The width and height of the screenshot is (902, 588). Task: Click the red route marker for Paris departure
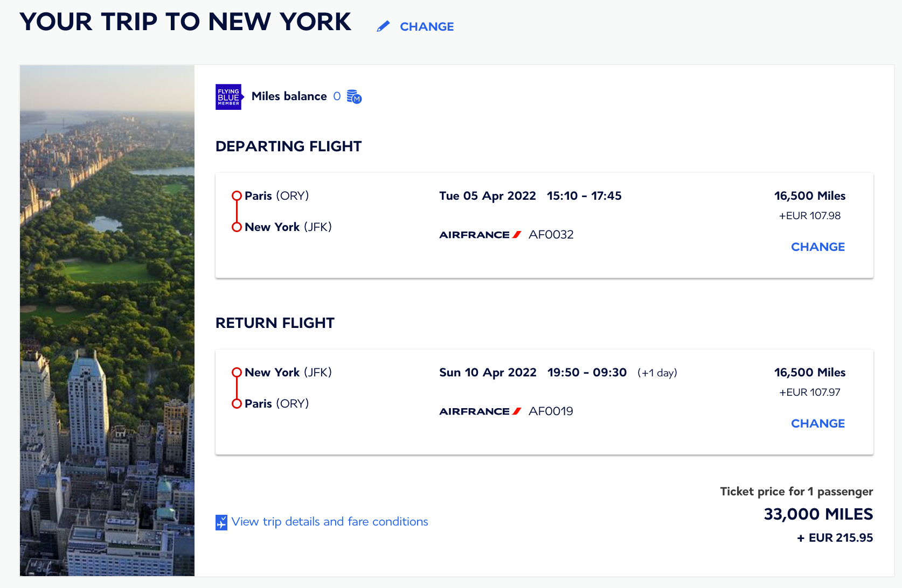click(237, 195)
